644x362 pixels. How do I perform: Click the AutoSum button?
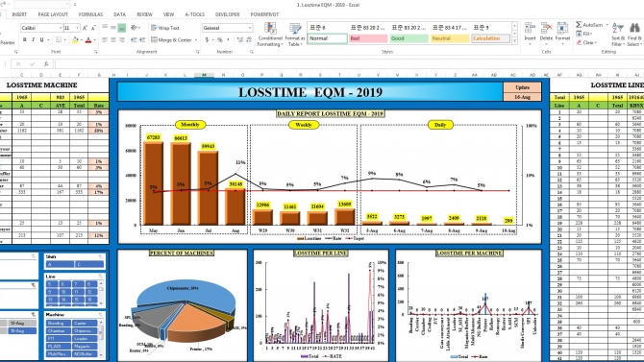pos(590,25)
